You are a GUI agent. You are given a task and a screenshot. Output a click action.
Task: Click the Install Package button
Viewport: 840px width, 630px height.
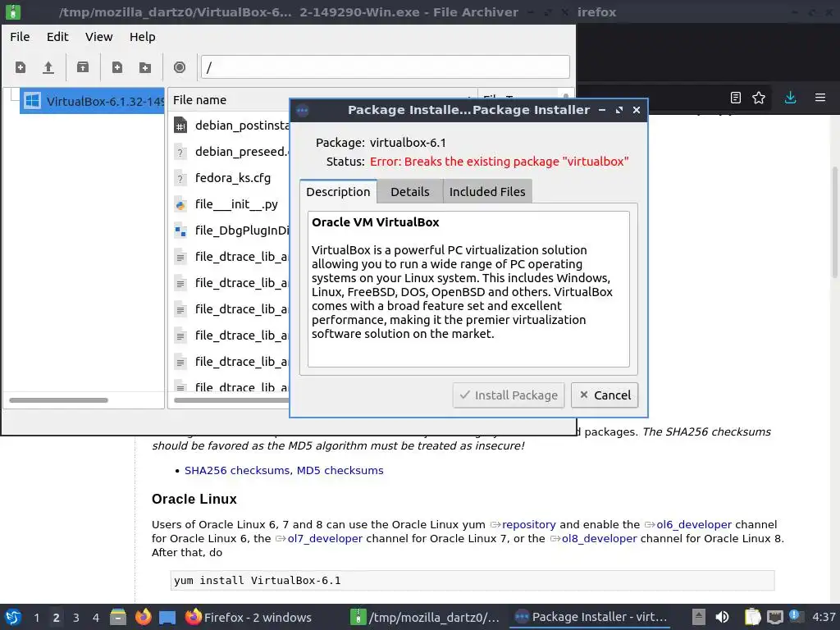509,395
